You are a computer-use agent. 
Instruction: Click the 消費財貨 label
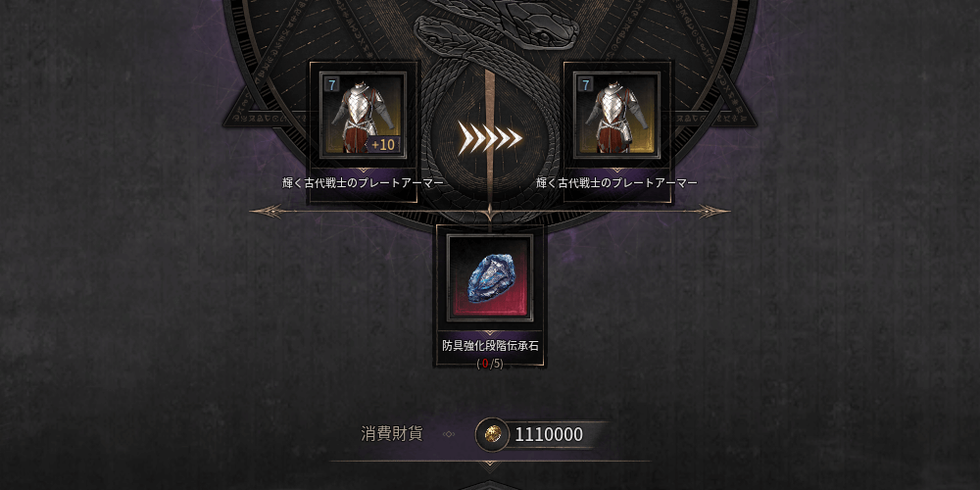(x=392, y=434)
